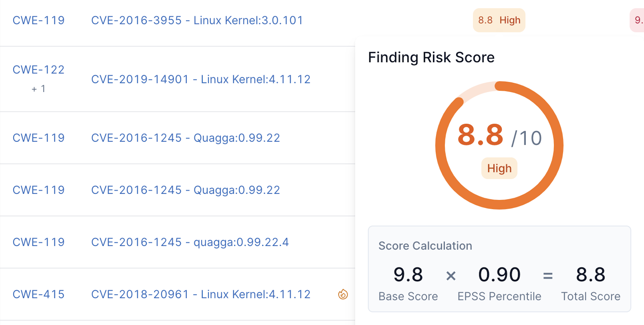Expand the + 1 additional CWE indicator

[38, 89]
